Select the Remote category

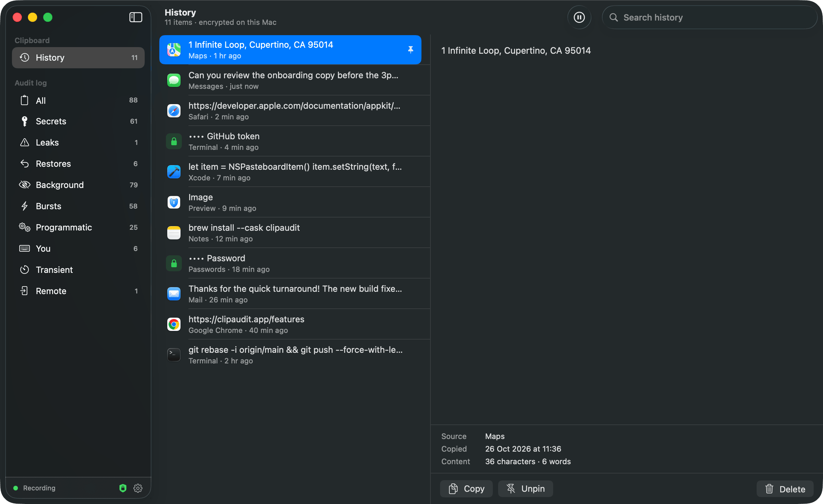(78, 291)
